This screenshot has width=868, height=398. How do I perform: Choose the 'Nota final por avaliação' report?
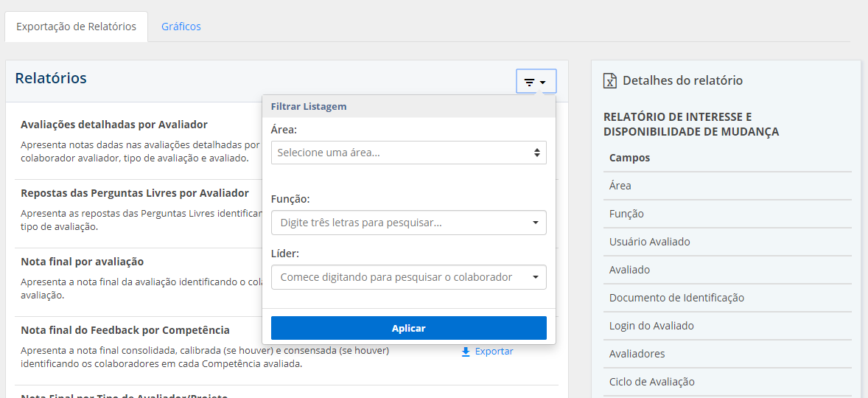coord(82,262)
